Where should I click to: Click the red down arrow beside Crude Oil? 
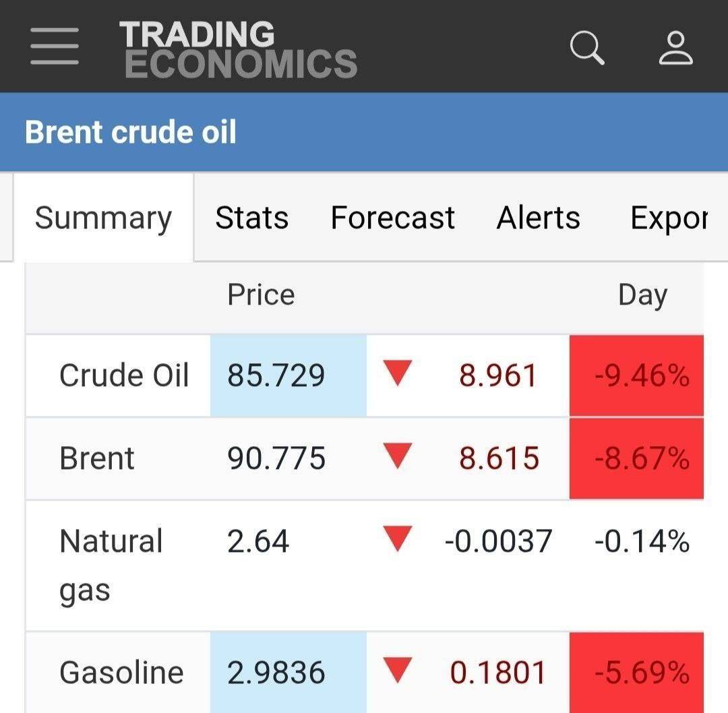pyautogui.click(x=397, y=374)
